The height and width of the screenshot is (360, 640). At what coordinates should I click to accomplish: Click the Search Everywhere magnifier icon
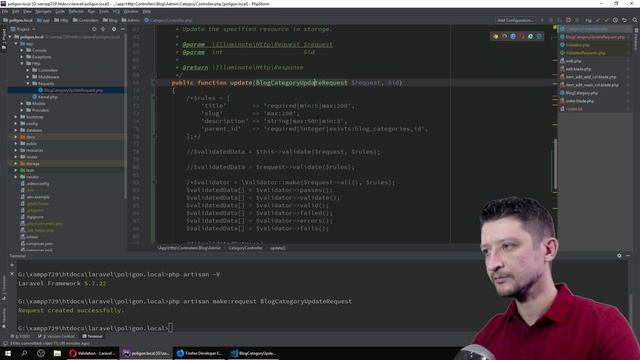[635, 20]
